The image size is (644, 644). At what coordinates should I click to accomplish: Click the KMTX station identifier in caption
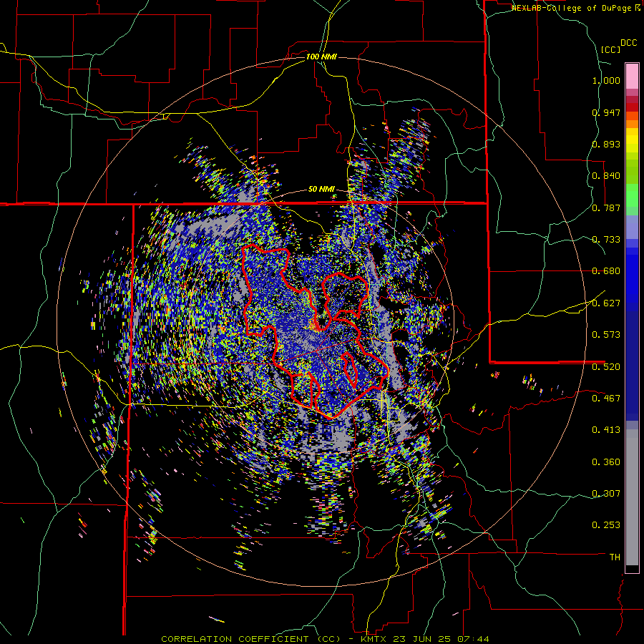point(374,639)
